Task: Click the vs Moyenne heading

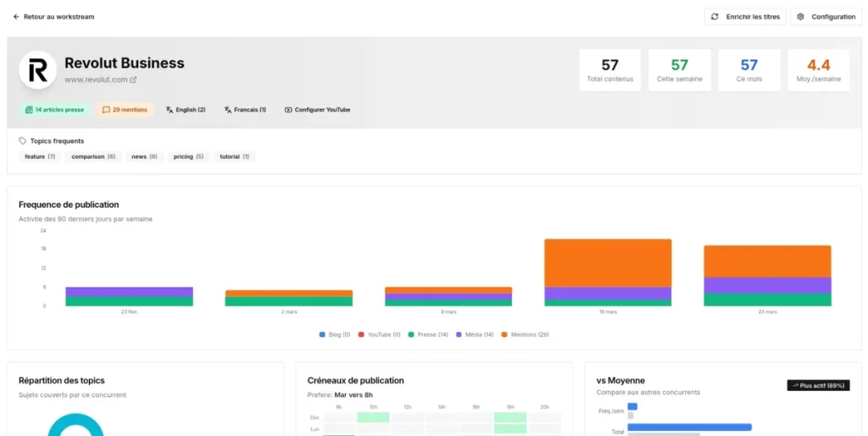Action: pos(620,381)
